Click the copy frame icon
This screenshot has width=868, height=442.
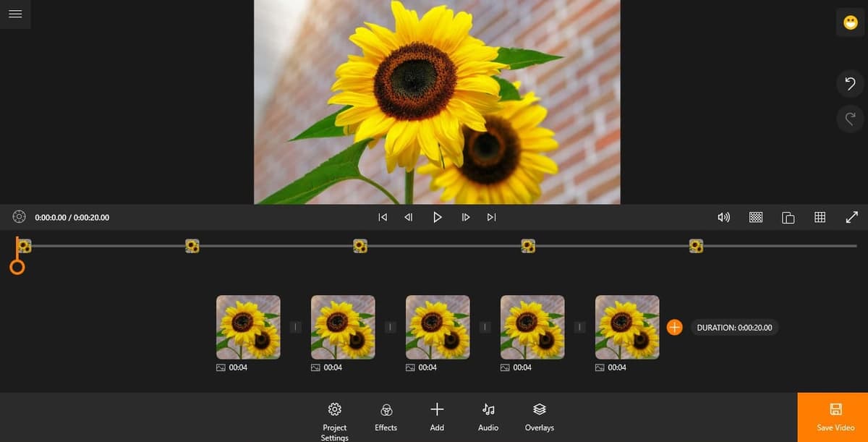(x=788, y=217)
